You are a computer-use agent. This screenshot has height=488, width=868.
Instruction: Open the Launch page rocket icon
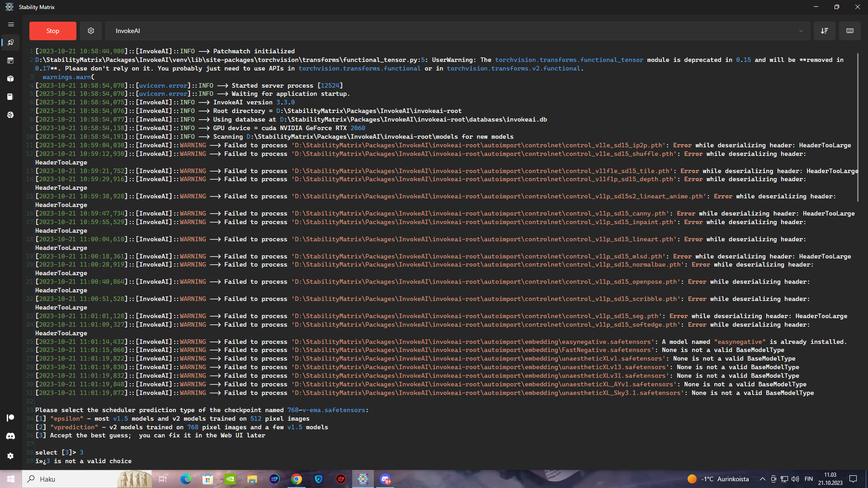pos(10,42)
